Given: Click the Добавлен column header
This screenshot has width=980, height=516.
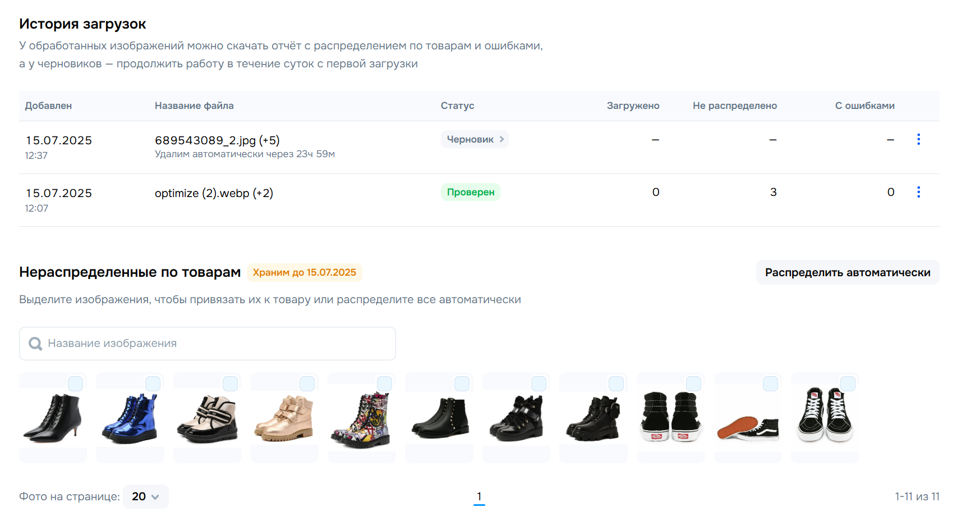Looking at the screenshot, I should (48, 106).
